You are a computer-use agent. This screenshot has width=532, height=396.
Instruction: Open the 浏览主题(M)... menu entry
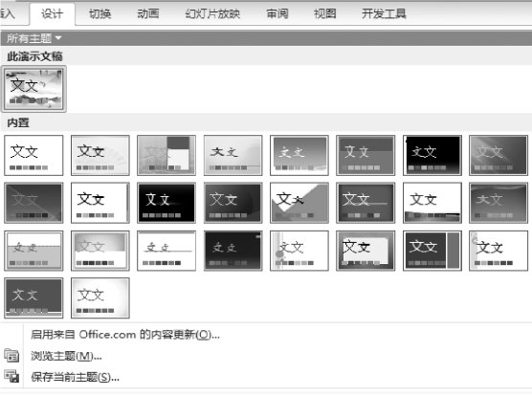point(66,356)
